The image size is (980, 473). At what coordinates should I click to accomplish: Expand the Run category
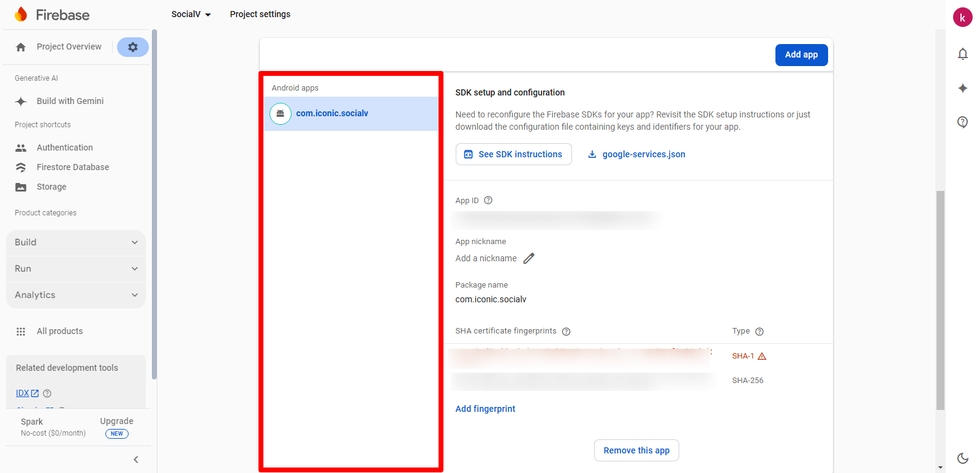[76, 269]
